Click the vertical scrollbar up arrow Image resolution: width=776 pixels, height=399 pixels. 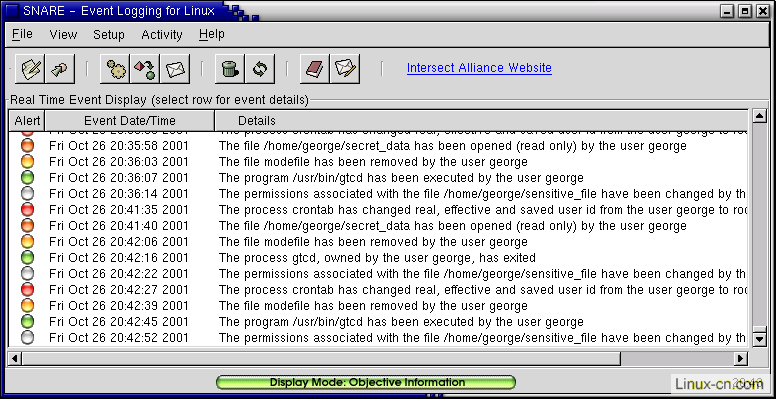[759, 117]
